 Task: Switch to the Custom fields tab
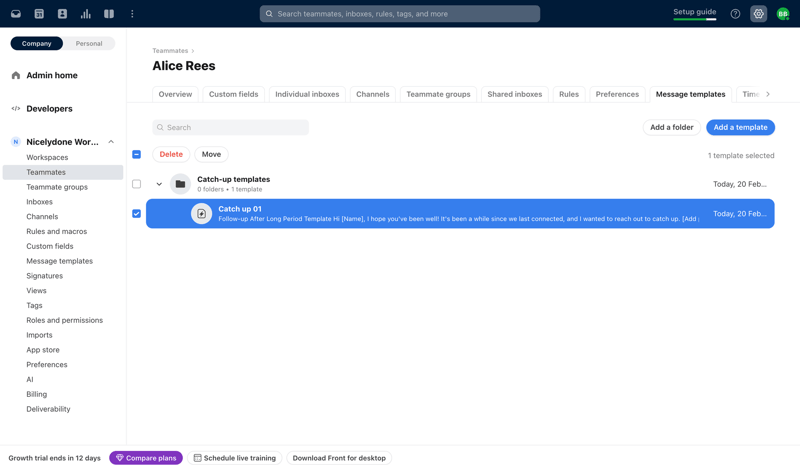coord(234,94)
